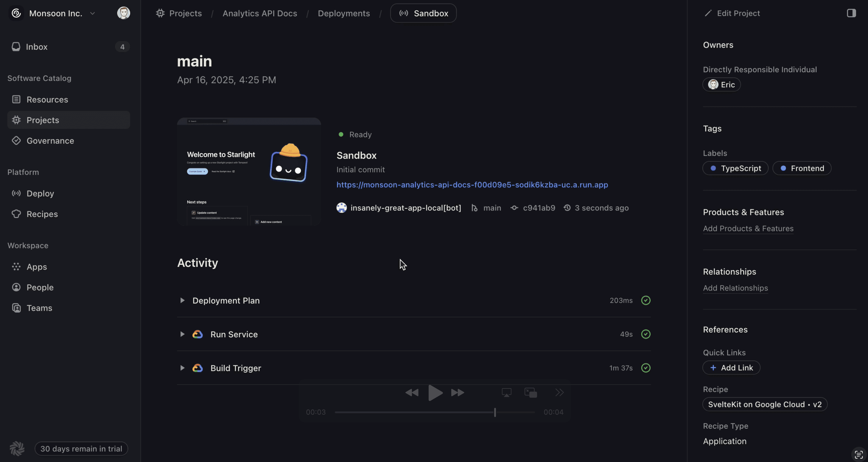This screenshot has height=462, width=868.
Task: Go to the Deployments breadcrumb
Action: (x=344, y=13)
